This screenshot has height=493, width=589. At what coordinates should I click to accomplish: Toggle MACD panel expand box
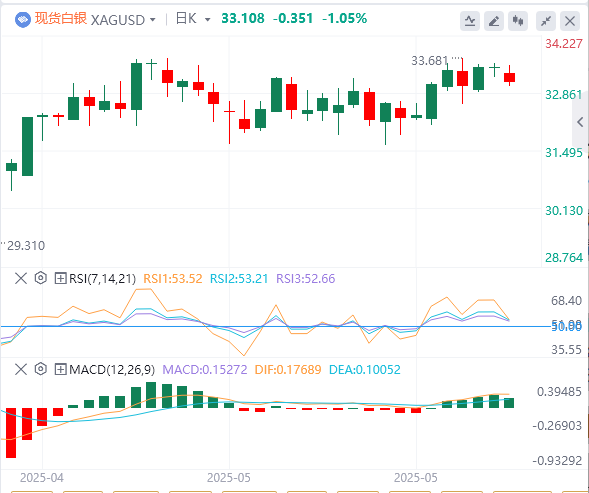pos(60,369)
